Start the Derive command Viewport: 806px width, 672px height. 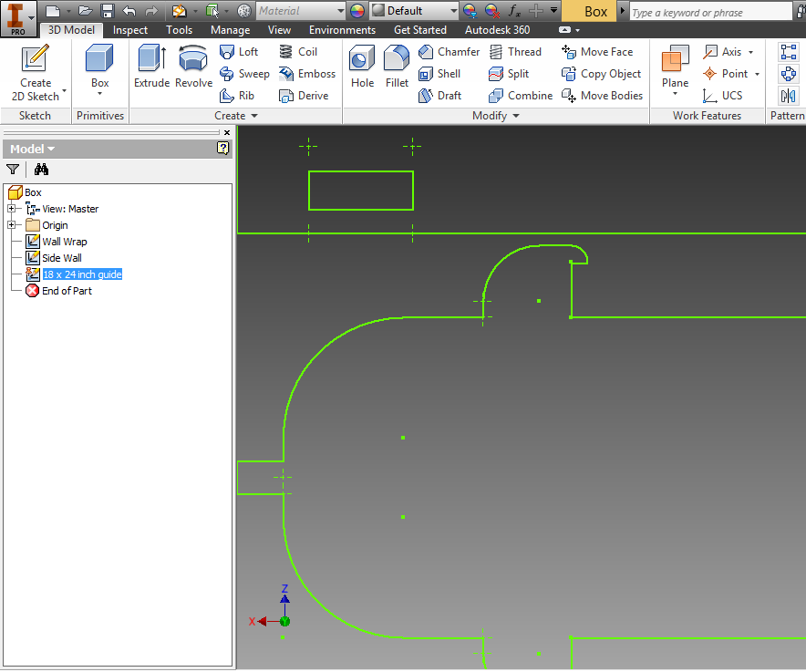coord(304,96)
